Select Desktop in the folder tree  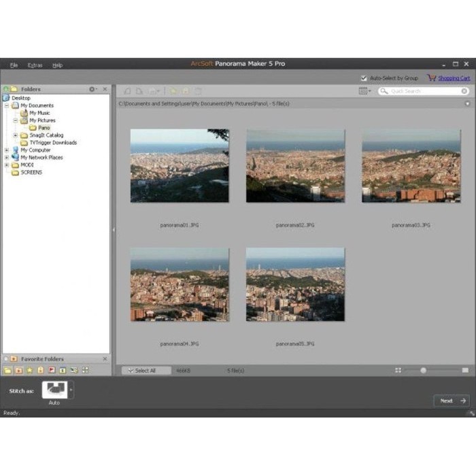click(x=21, y=98)
